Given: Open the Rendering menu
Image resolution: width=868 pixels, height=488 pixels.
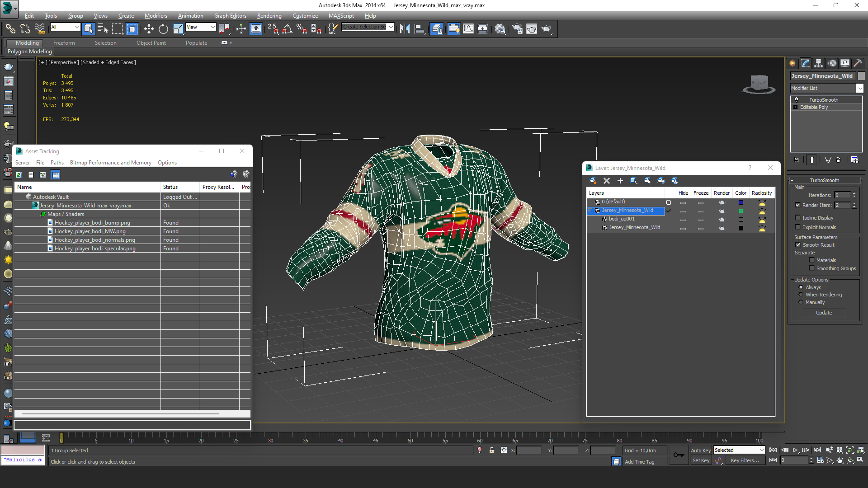Looking at the screenshot, I should point(269,16).
